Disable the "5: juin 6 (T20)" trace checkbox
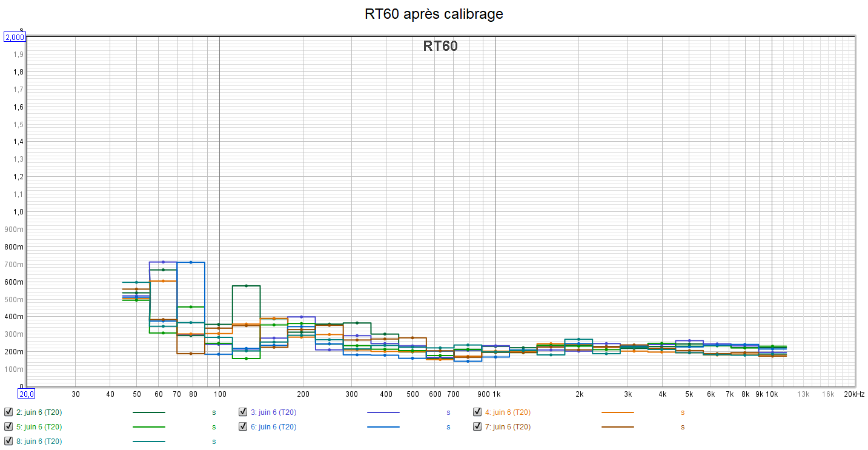Viewport: 868px width, 450px height. 8,426
